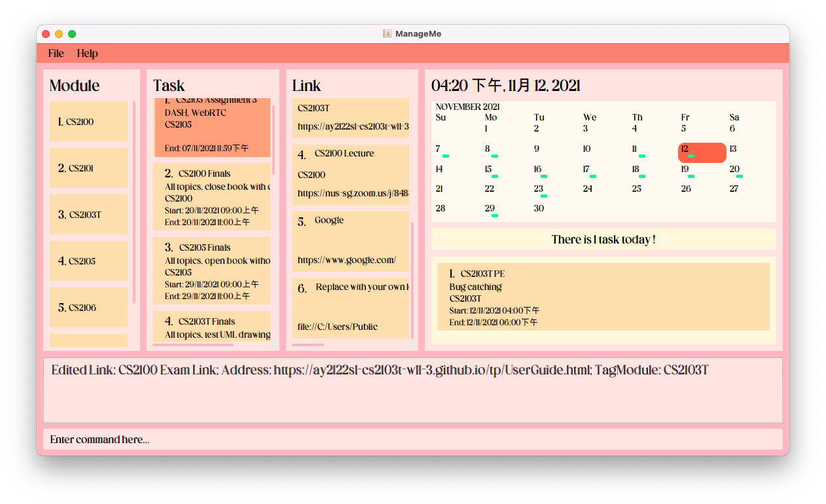The width and height of the screenshot is (826, 504).
Task: Minimize window with the yellow button
Action: (59, 34)
